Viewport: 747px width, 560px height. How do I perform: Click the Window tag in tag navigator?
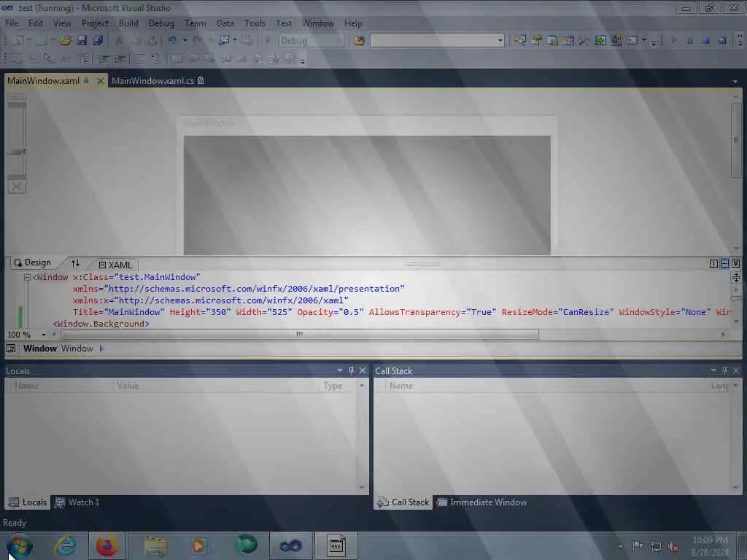click(40, 349)
